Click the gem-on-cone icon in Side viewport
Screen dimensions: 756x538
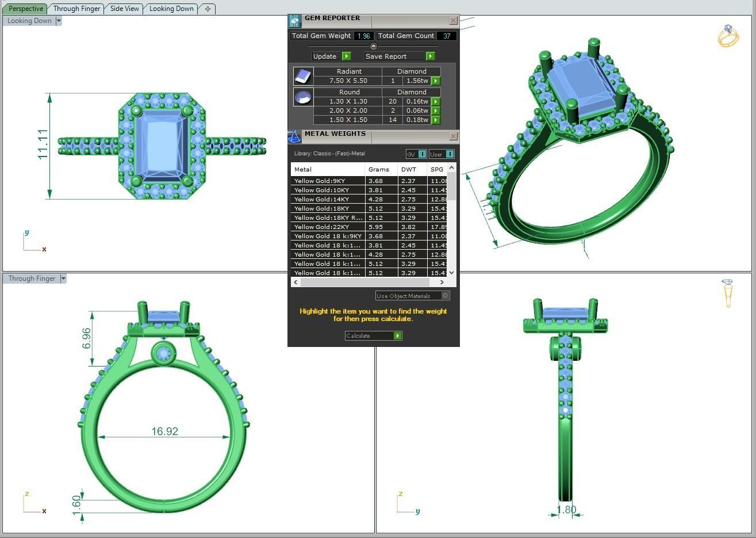click(x=728, y=293)
